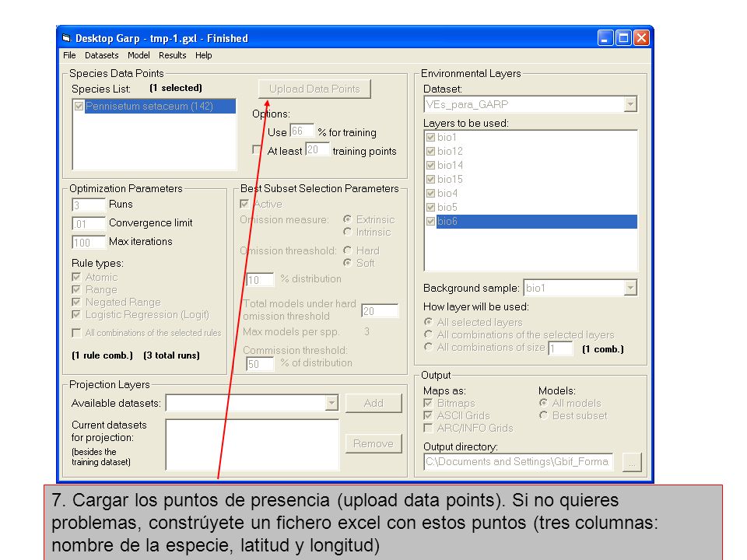Open the Available datasets dropdown
Image resolution: width=747 pixels, height=560 pixels.
click(x=331, y=403)
